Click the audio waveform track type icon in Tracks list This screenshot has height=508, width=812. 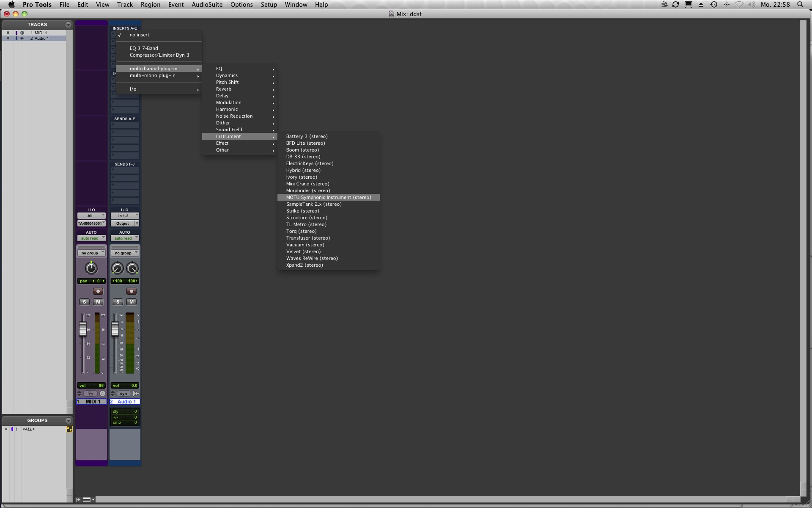tap(22, 38)
